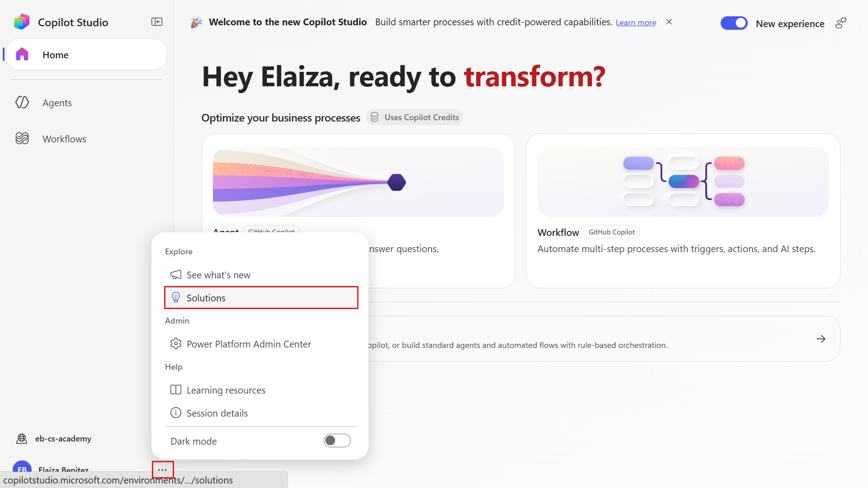868x488 pixels.
Task: Dismiss the welcome banner with the X
Action: (669, 22)
